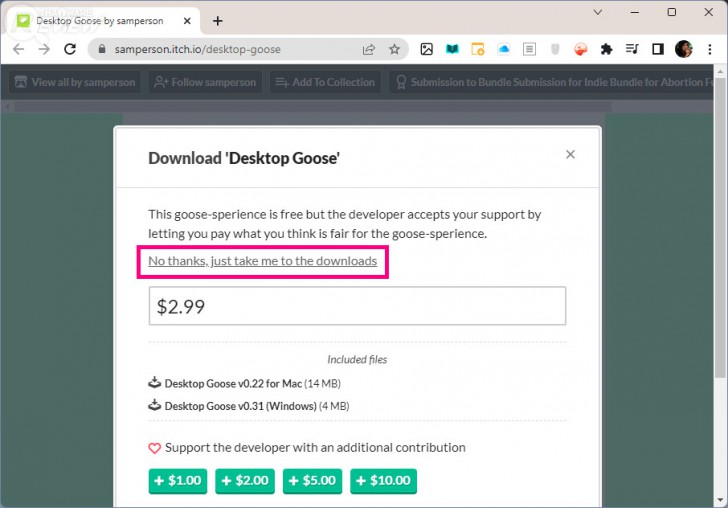728x508 pixels.
Task: Reload the page with refresh icon
Action: click(70, 49)
